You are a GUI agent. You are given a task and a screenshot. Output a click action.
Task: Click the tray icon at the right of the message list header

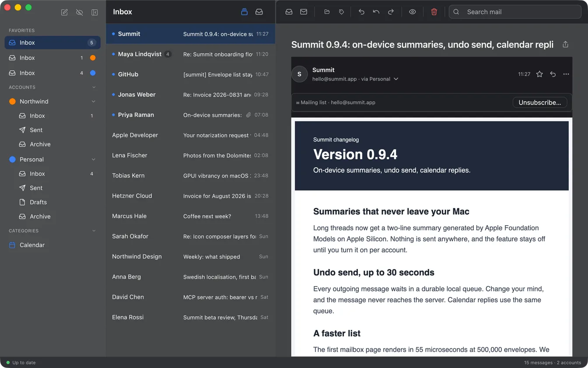pyautogui.click(x=259, y=12)
